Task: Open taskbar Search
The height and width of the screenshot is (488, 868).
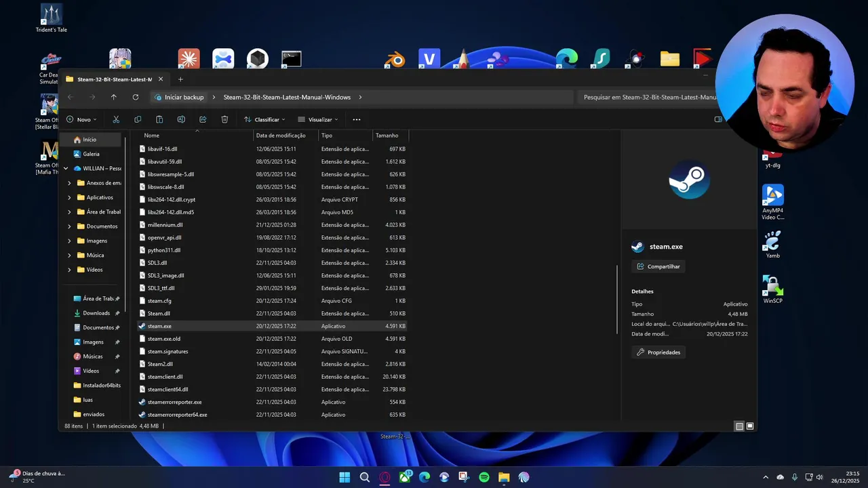Action: 365,477
